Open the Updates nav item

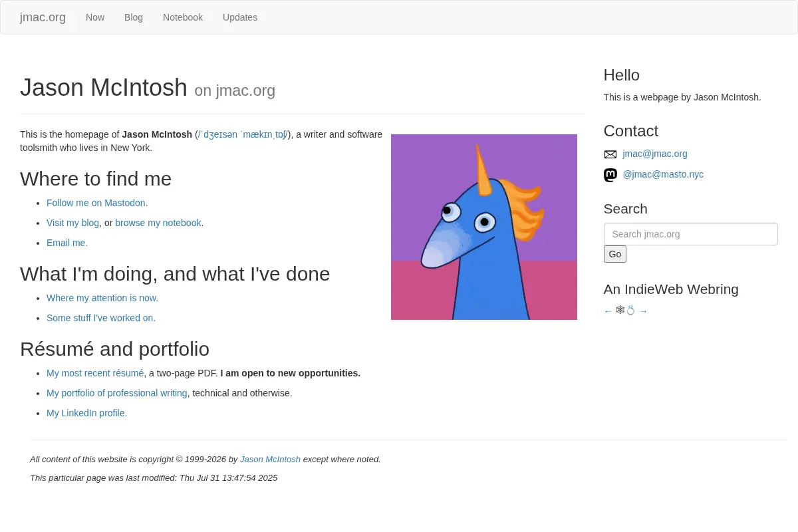pyautogui.click(x=240, y=17)
